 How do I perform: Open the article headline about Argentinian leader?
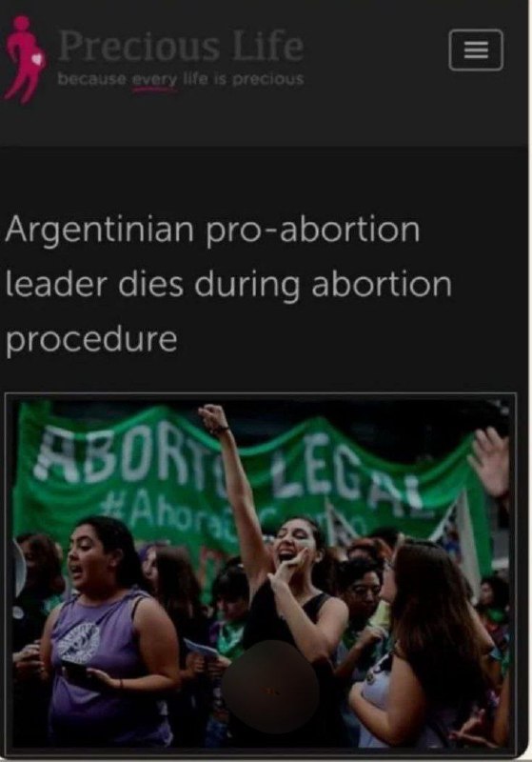[x=228, y=284]
